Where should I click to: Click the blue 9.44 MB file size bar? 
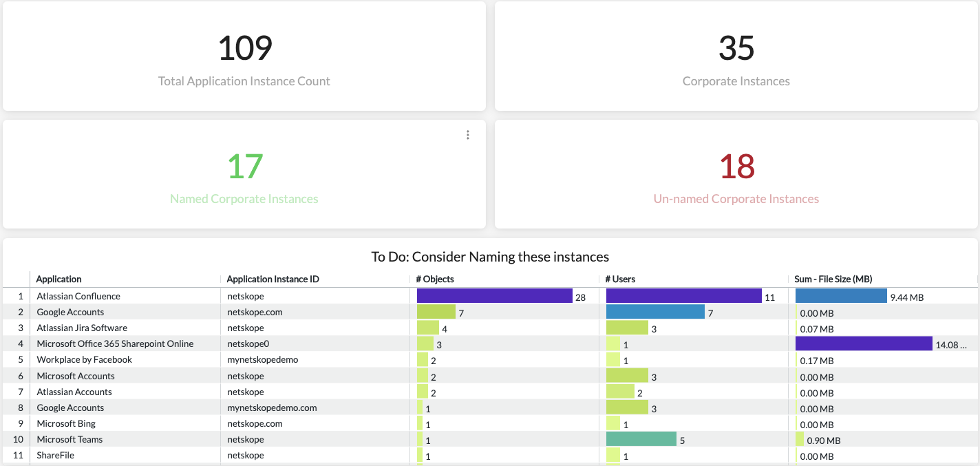841,296
